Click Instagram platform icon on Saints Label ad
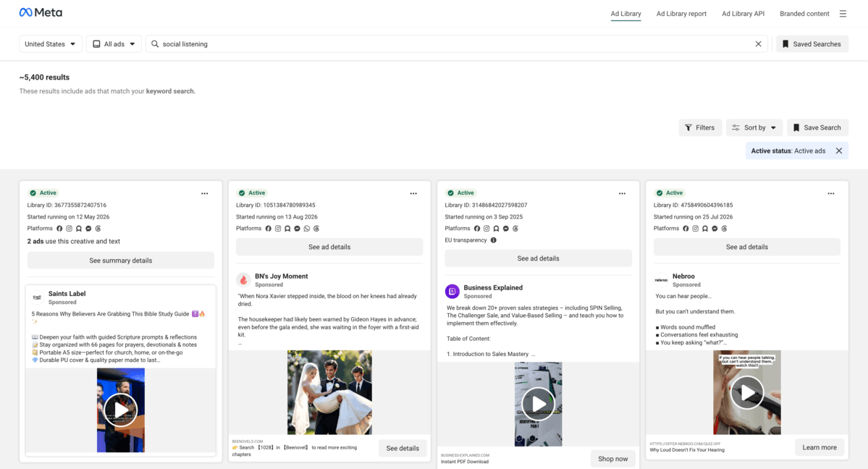The width and height of the screenshot is (868, 469). point(69,228)
